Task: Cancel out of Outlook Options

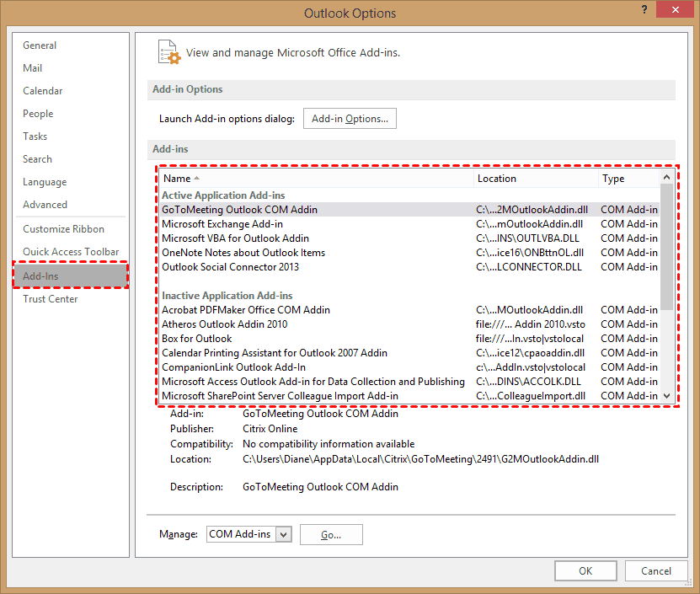Action: (x=655, y=570)
